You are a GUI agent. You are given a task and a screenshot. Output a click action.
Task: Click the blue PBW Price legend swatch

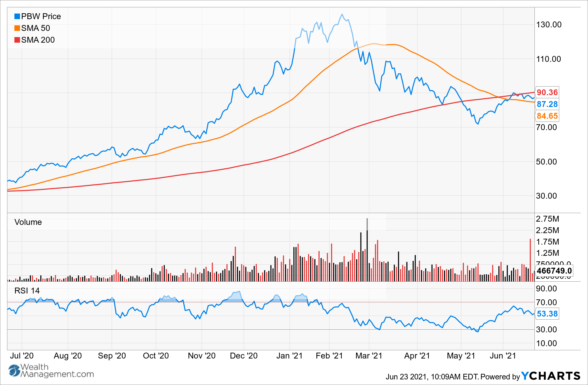(17, 16)
